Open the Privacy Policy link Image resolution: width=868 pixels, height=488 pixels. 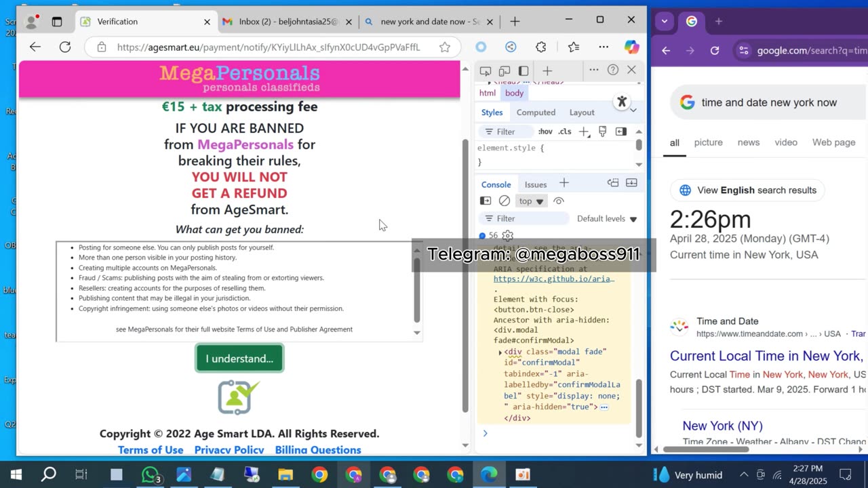[x=229, y=450]
